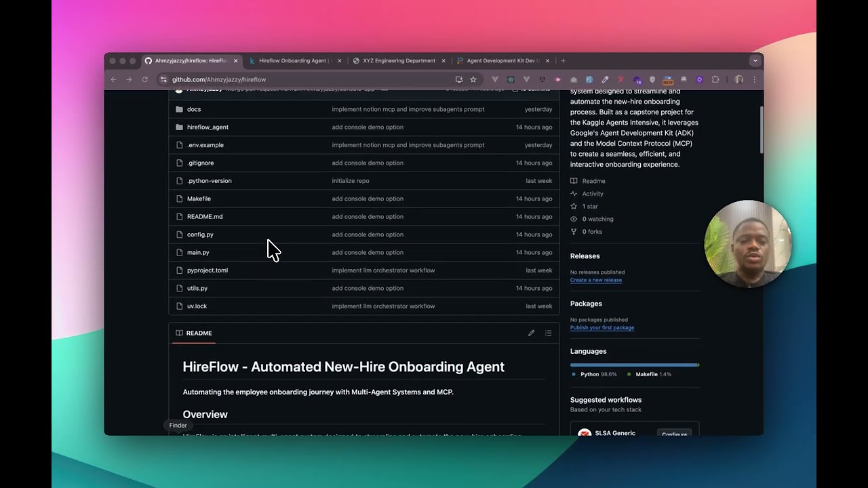Switch to the Hireflow Onboarding Agent tab
Screen dimensions: 868x488
tap(295, 60)
